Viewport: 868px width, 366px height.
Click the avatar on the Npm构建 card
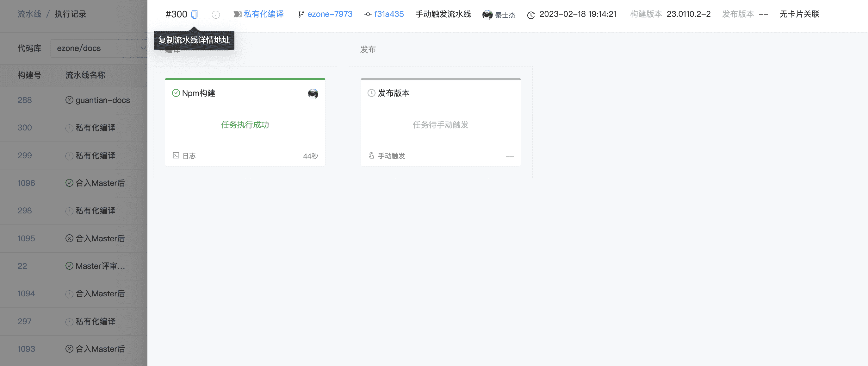pos(313,93)
